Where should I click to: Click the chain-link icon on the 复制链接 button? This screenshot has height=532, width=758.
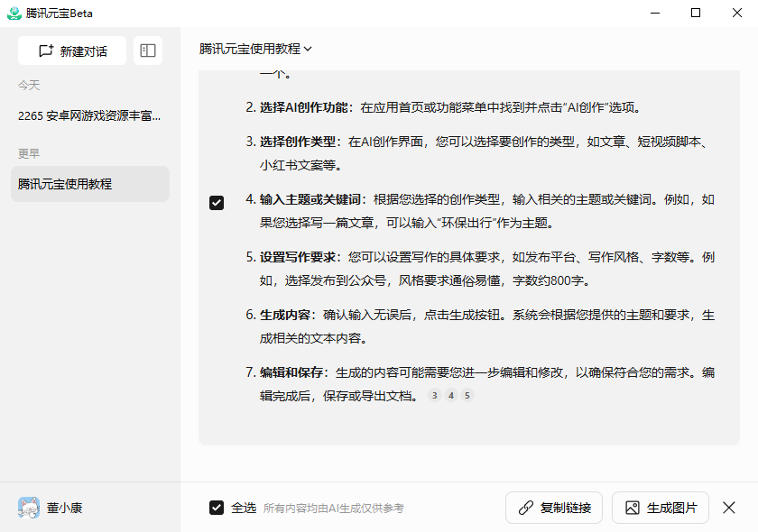click(x=523, y=508)
